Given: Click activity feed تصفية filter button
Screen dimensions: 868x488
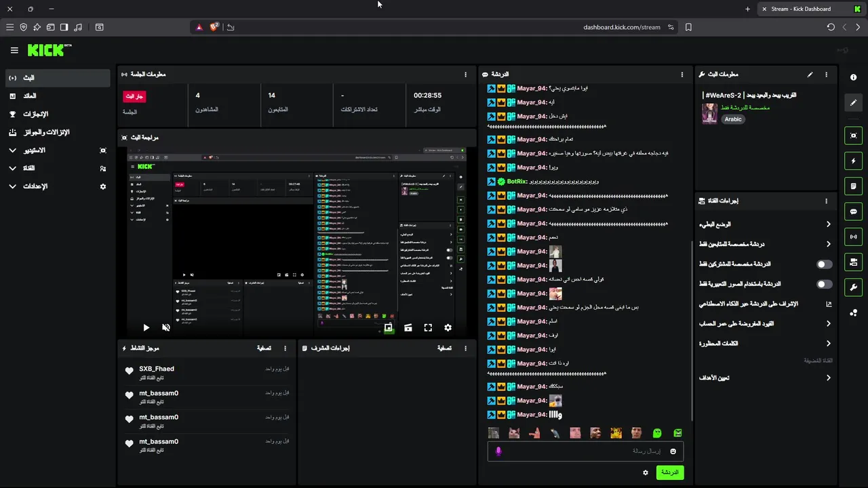Looking at the screenshot, I should click(264, 348).
